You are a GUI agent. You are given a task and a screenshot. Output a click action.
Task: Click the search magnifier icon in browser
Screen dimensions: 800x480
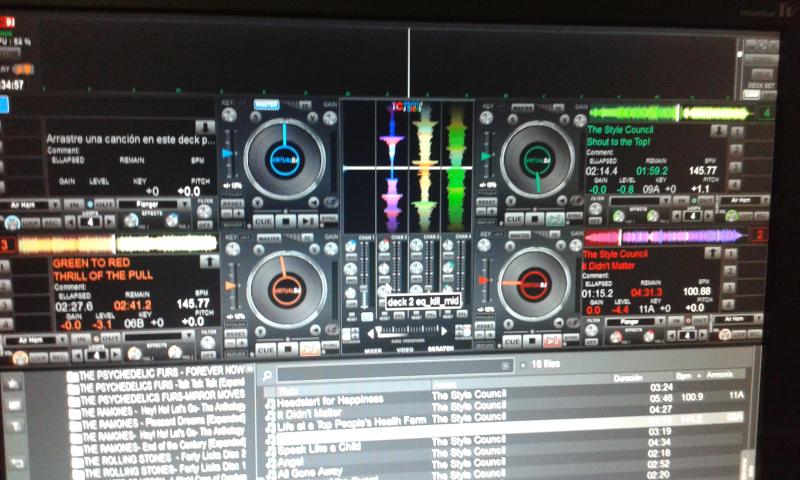click(x=267, y=376)
